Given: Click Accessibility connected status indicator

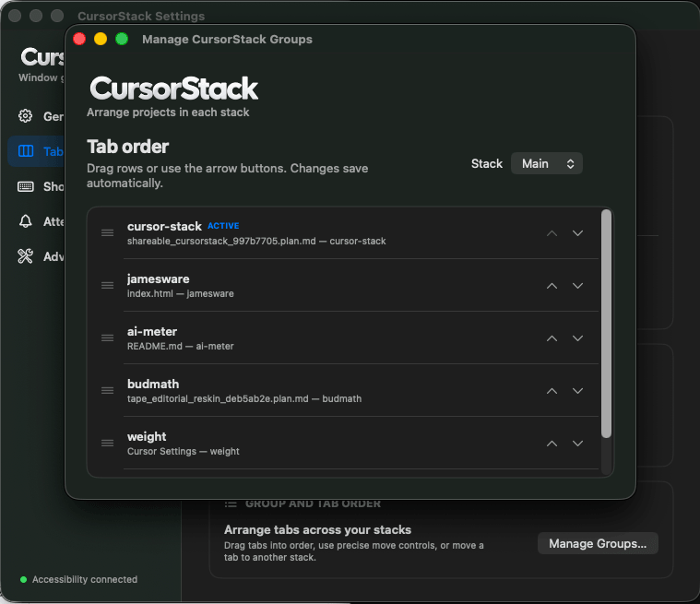Looking at the screenshot, I should click(79, 579).
